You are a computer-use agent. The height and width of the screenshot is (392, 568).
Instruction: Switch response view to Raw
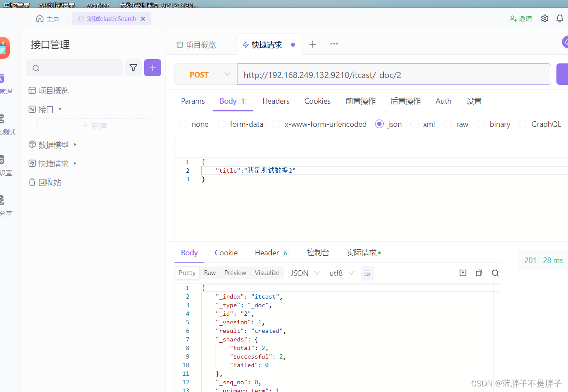point(210,273)
